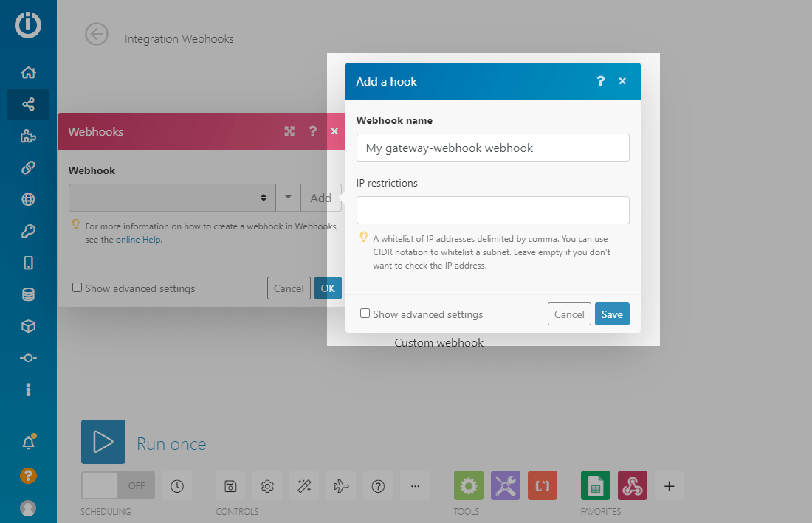The width and height of the screenshot is (812, 523).
Task: Click the Webhook name text field
Action: click(492, 148)
